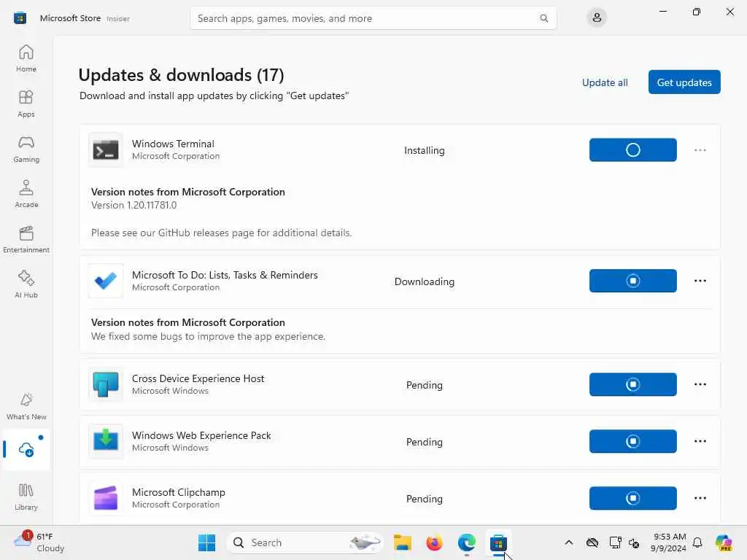Stop the Microsoft To Do download
Image resolution: width=747 pixels, height=560 pixels.
point(632,281)
